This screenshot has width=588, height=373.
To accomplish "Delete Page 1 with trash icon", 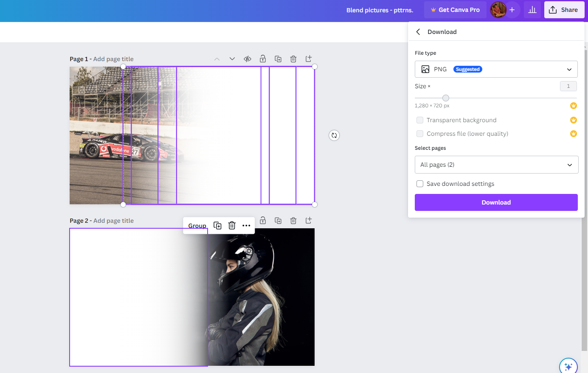I will [x=293, y=59].
